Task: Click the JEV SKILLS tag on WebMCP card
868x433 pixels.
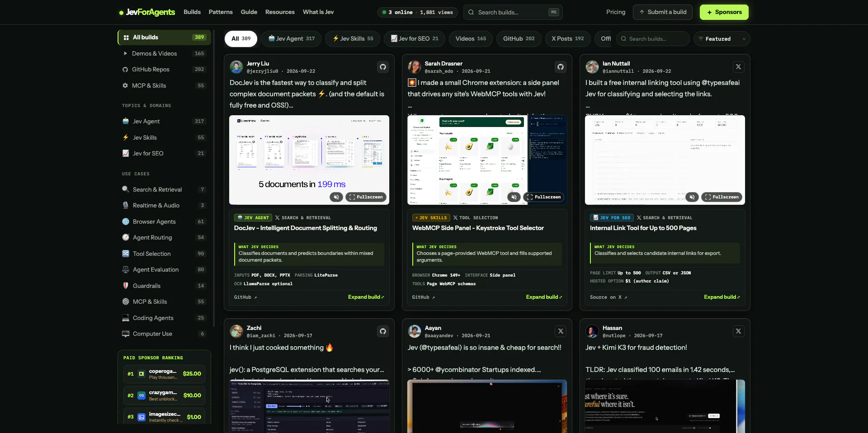Action: click(431, 218)
